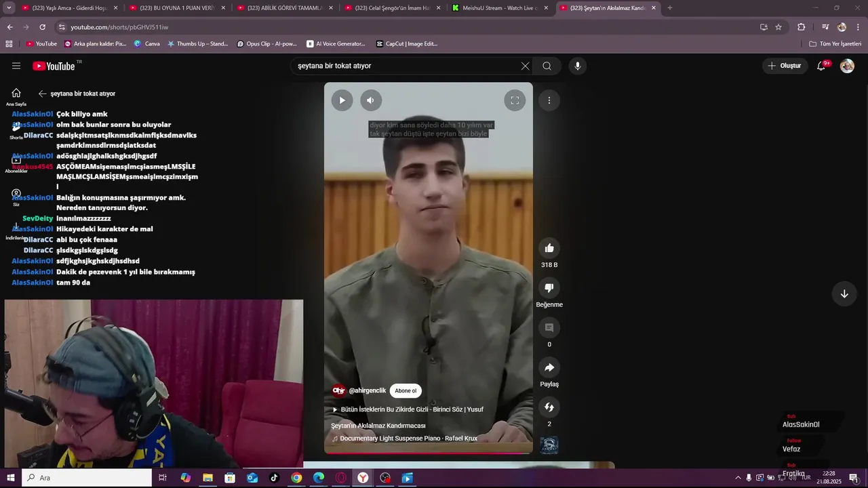
Task: Dislike the Short with thumbs down (Beğenme)
Action: pyautogui.click(x=549, y=288)
